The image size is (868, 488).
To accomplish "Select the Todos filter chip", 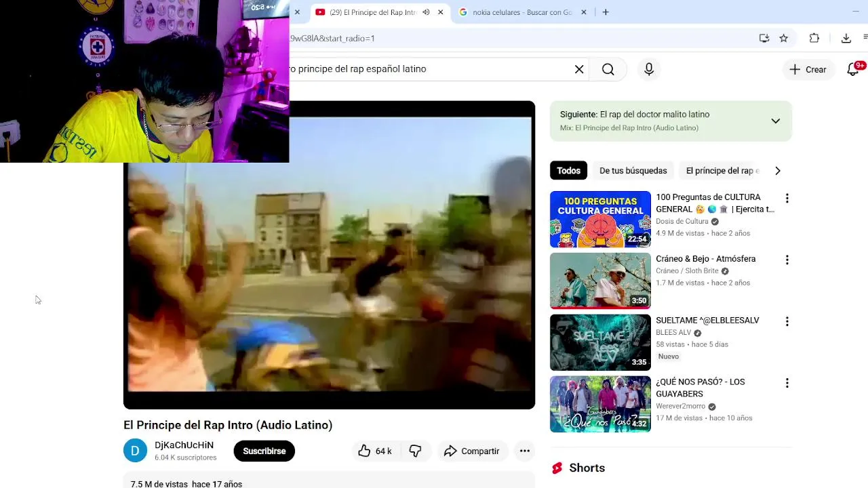I will pos(568,171).
